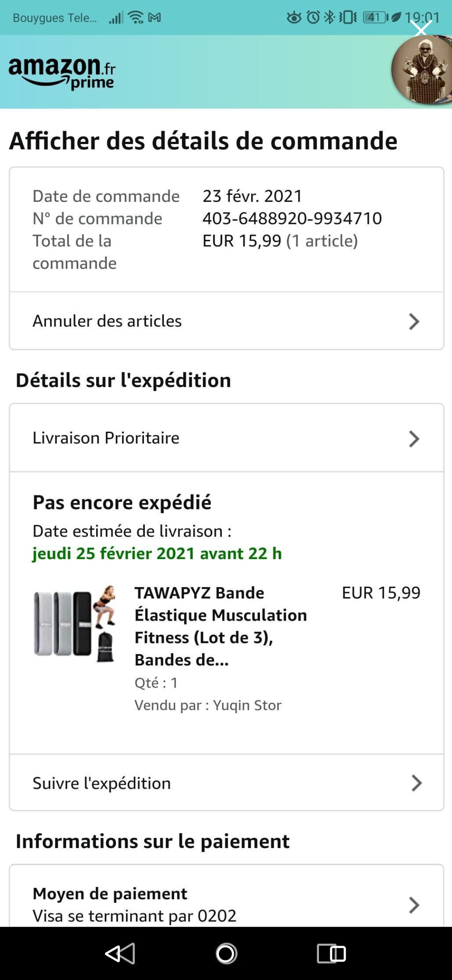Expand the Annuler des articles chevron
452x980 pixels.
(x=413, y=322)
